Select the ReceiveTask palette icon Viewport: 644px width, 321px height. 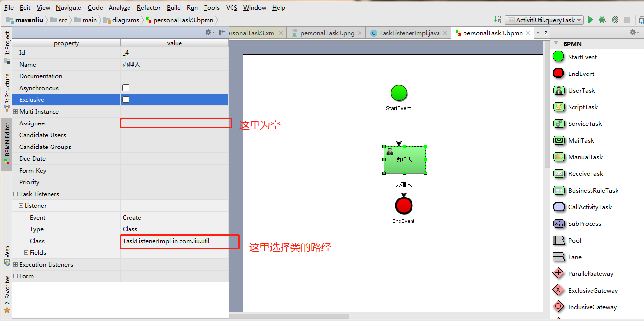tap(558, 173)
